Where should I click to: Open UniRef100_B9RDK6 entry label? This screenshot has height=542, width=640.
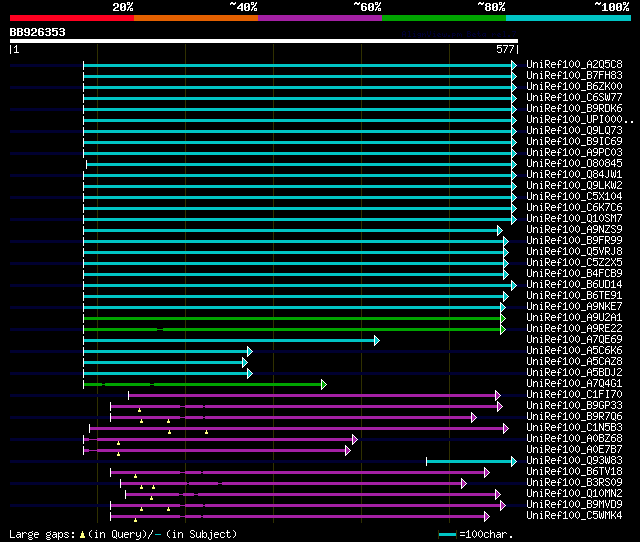point(574,109)
